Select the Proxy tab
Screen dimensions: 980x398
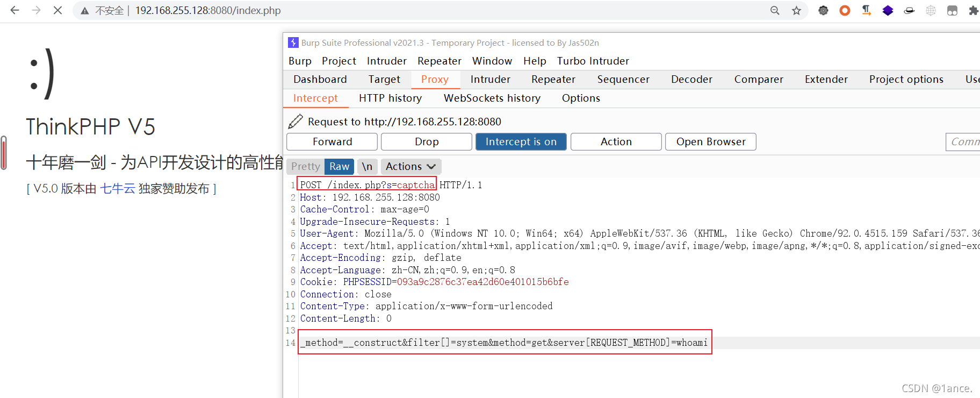pos(435,79)
